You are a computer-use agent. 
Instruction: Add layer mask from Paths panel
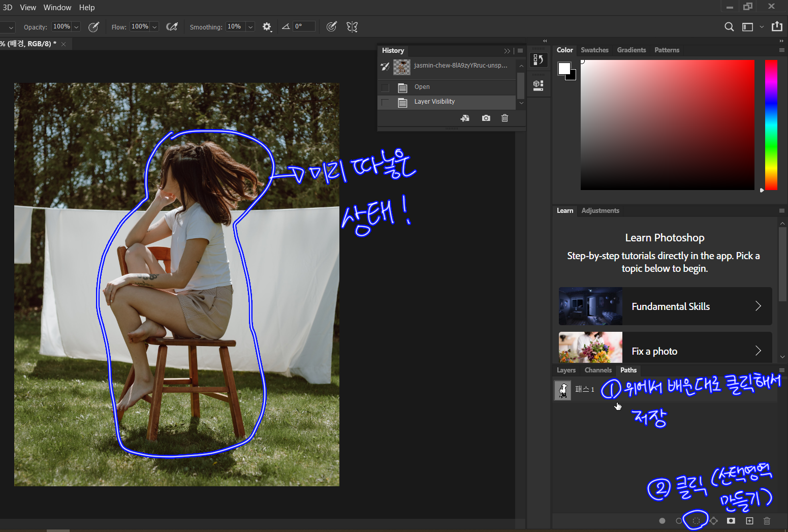tap(731, 521)
